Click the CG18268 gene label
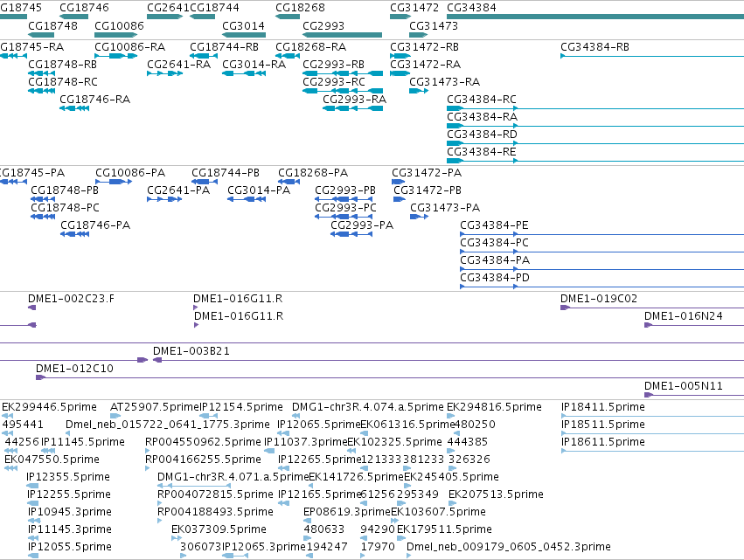The image size is (744, 560). click(300, 8)
